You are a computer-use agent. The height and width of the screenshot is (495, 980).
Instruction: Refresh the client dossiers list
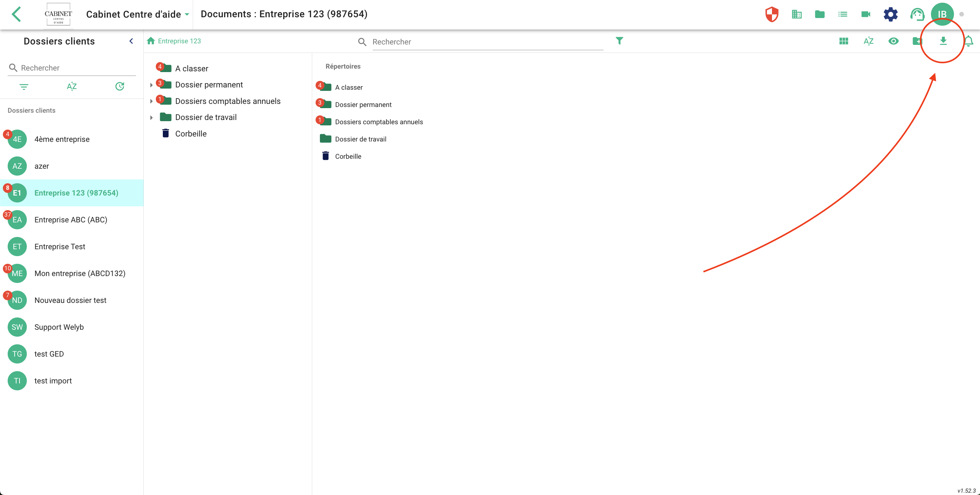point(120,87)
